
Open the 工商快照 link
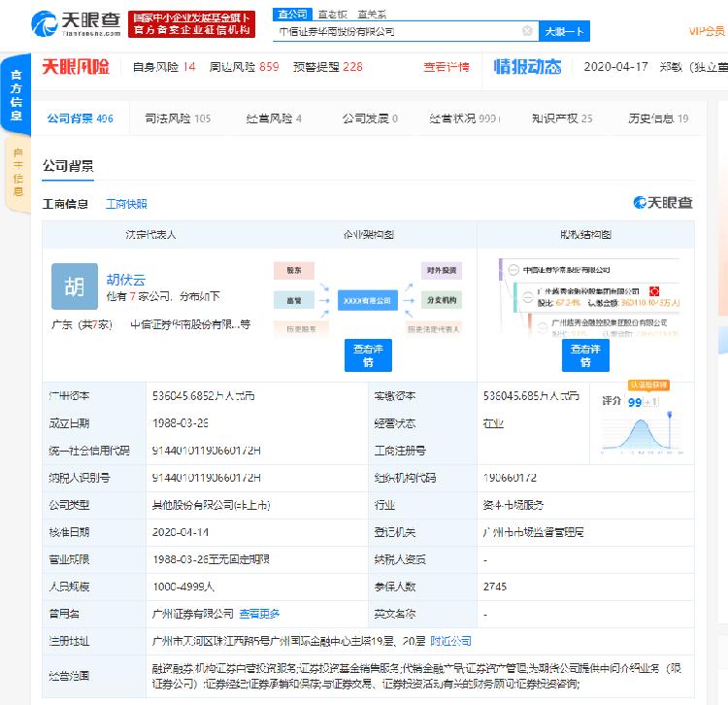point(126,204)
